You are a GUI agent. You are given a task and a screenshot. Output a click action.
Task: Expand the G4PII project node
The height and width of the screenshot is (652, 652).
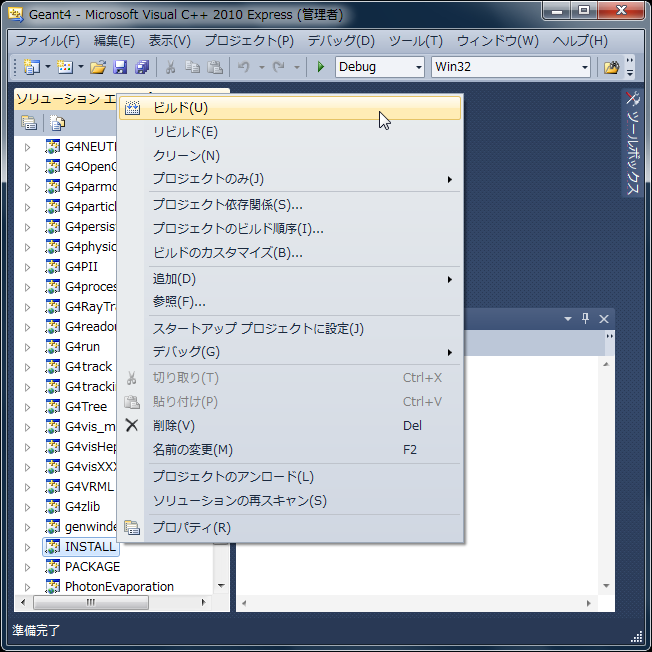point(27,267)
